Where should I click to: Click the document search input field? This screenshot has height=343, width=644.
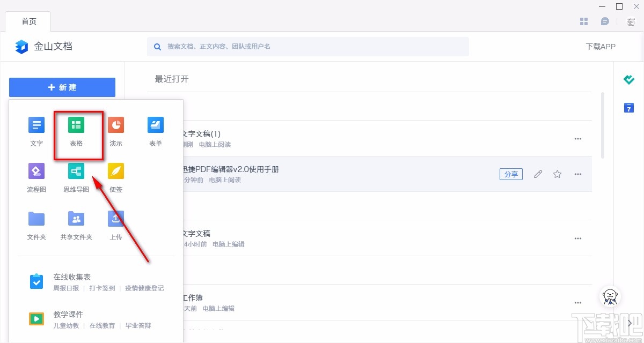click(308, 47)
